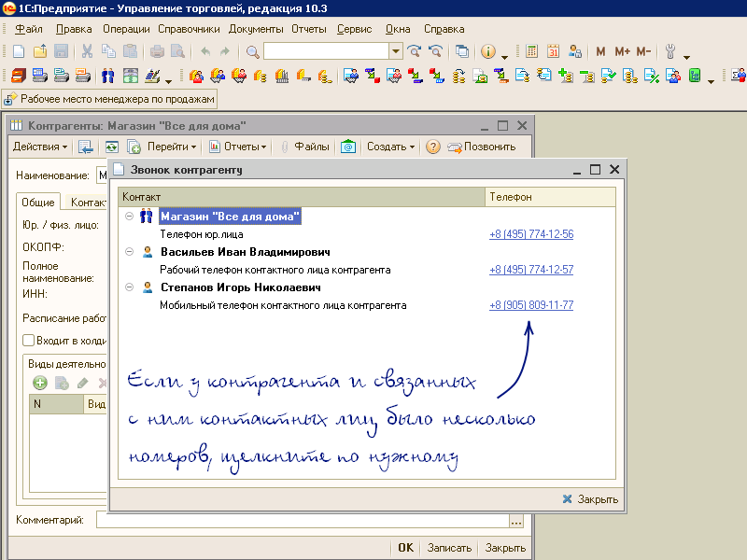Viewport: 747px width, 560px height.
Task: Switch to the Общие tab
Action: (38, 203)
